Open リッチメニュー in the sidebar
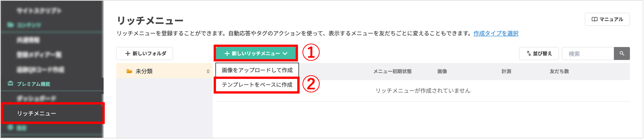 pyautogui.click(x=37, y=114)
